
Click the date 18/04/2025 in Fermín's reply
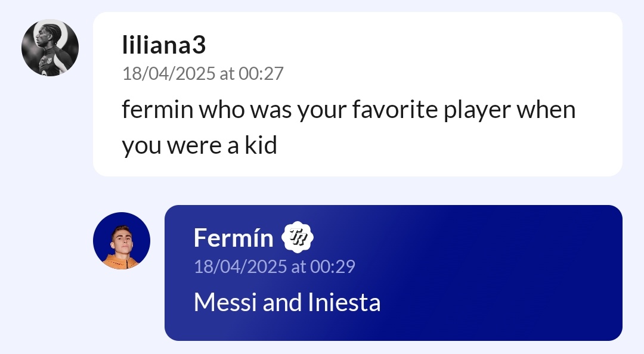[x=240, y=266]
